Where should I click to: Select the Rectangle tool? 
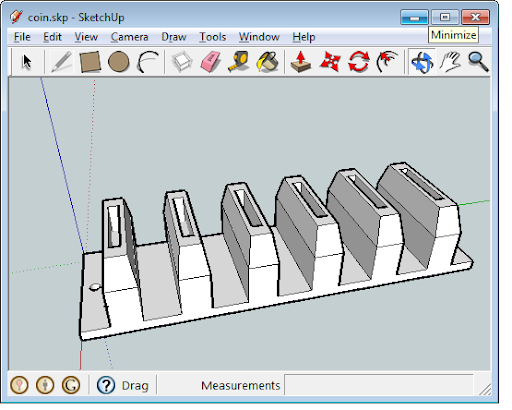pyautogui.click(x=90, y=62)
